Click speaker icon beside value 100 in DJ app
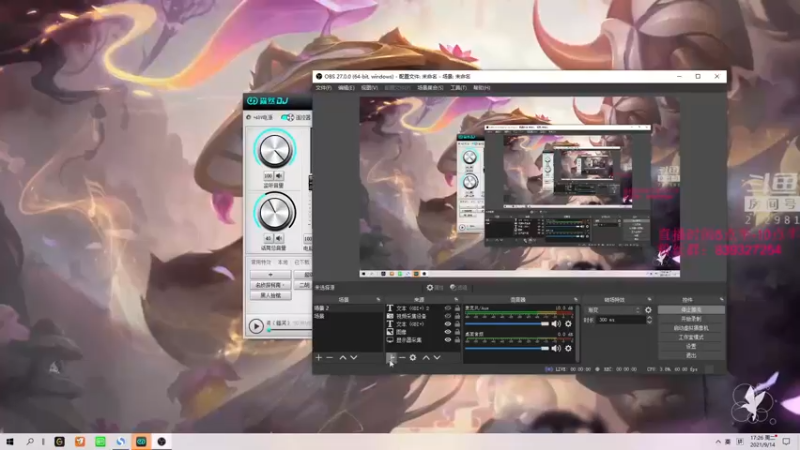This screenshot has height=450, width=800. pos(279,176)
